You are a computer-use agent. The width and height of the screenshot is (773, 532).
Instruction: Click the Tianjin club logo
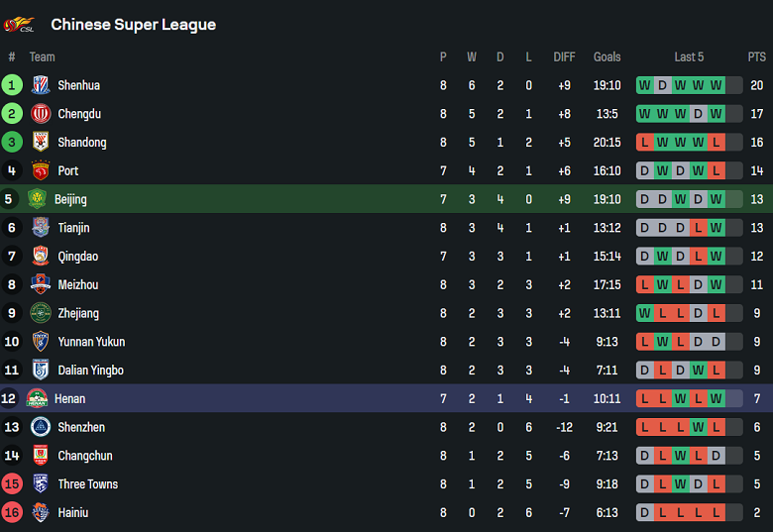click(x=41, y=228)
